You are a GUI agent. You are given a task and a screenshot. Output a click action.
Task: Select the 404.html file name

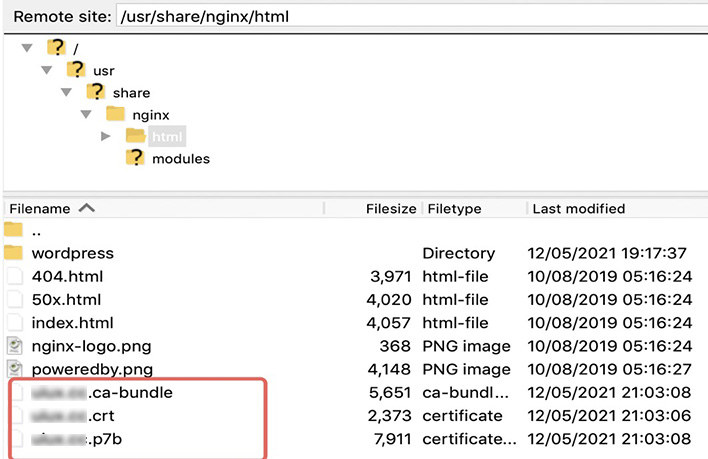tap(67, 276)
